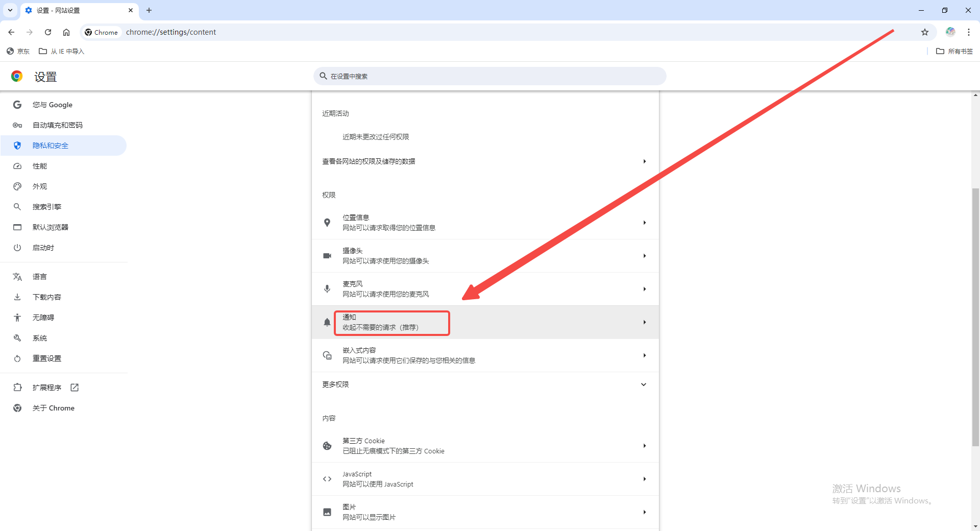Click the speedometer performance icon
Viewport: 980px width, 531px height.
tap(17, 166)
